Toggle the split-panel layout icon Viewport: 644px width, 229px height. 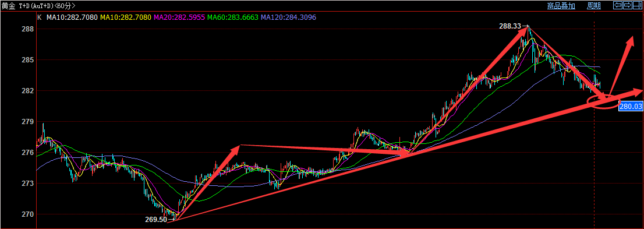[x=637, y=5]
